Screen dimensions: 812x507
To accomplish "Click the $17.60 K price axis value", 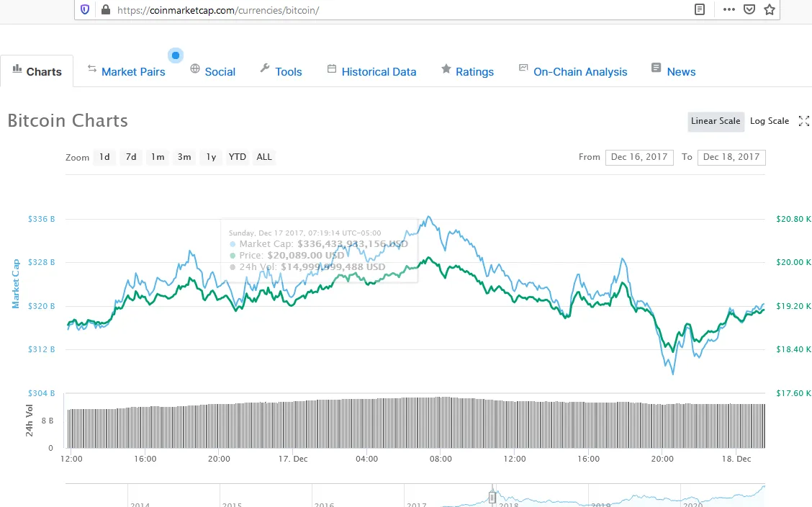I will [793, 393].
